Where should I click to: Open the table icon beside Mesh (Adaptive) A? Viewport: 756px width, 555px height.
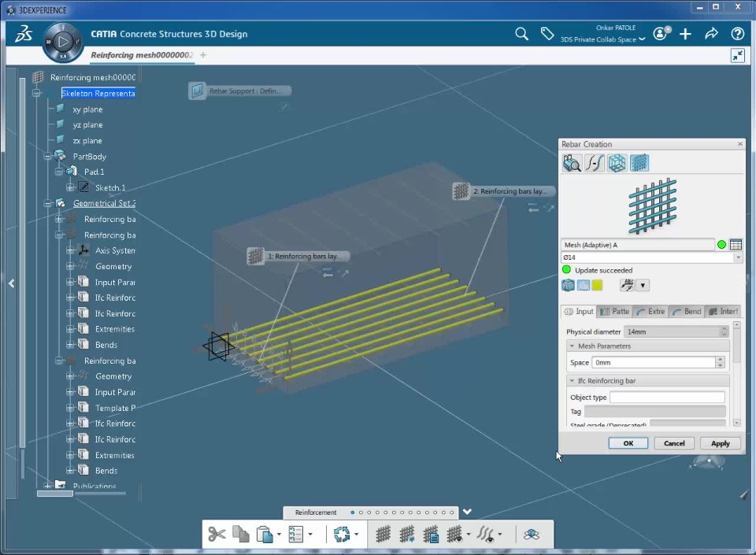[736, 245]
